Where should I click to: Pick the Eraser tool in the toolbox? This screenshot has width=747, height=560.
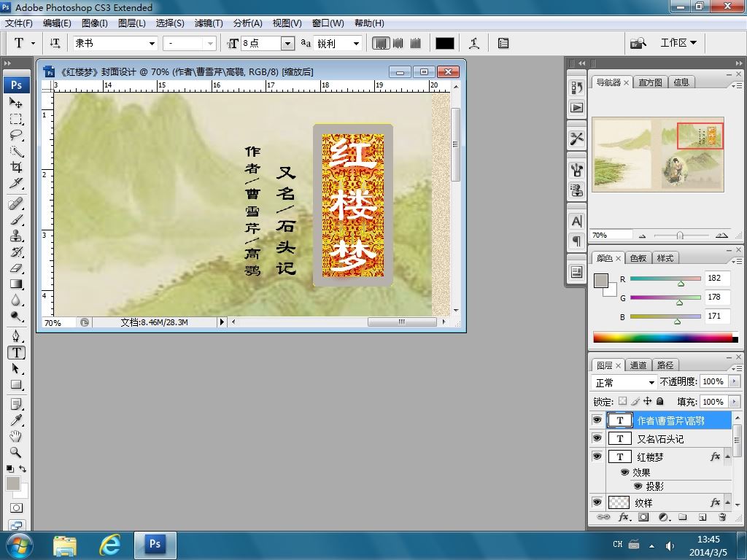coord(15,268)
